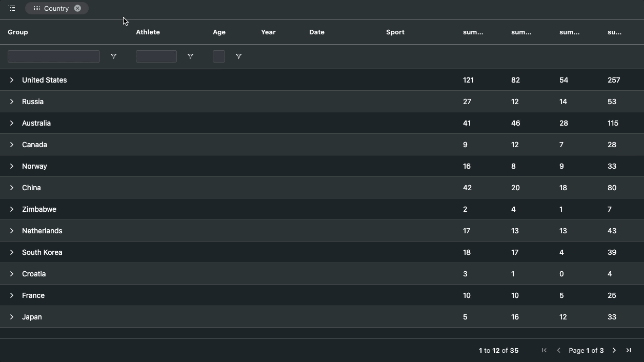Sort by the Group column header
Viewport: 644px width, 362px height.
[18, 32]
